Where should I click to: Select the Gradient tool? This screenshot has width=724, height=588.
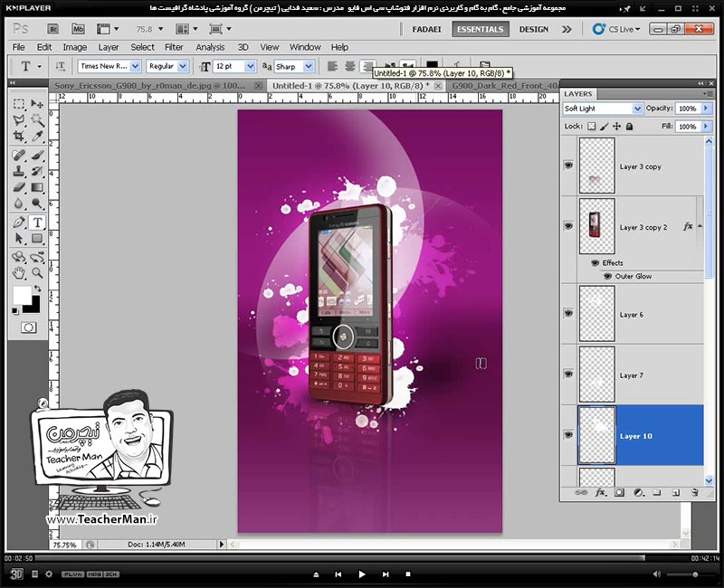(x=37, y=187)
